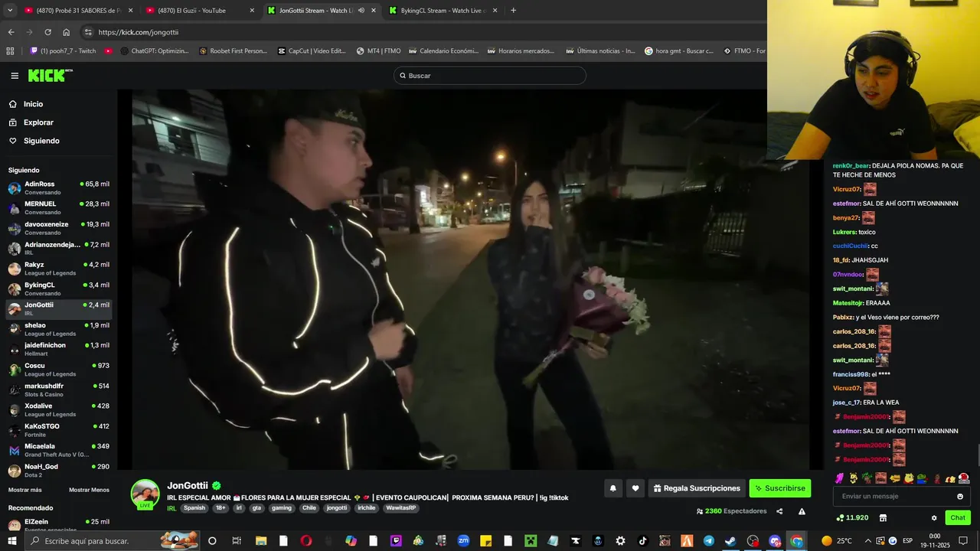Open Steam from the taskbar

pyautogui.click(x=730, y=541)
